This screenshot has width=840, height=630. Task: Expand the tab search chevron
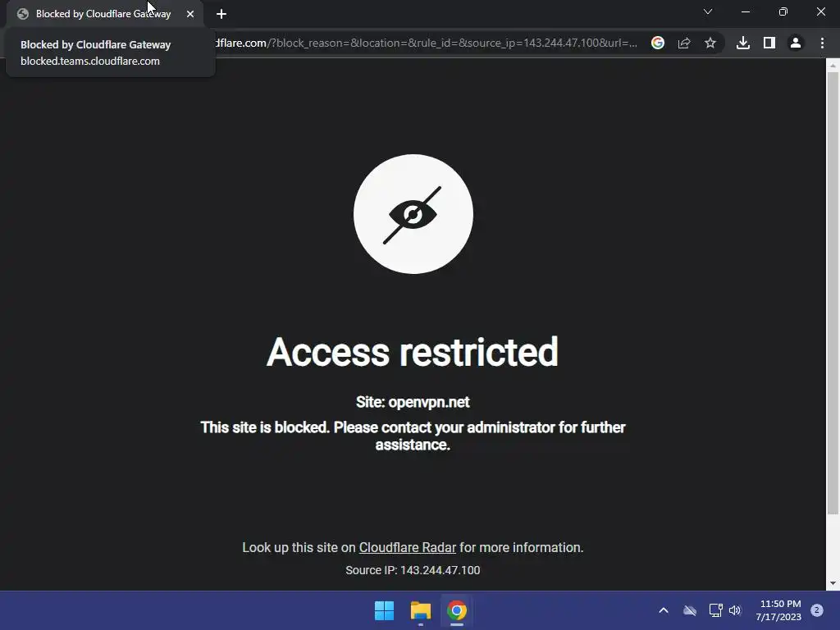(x=708, y=11)
